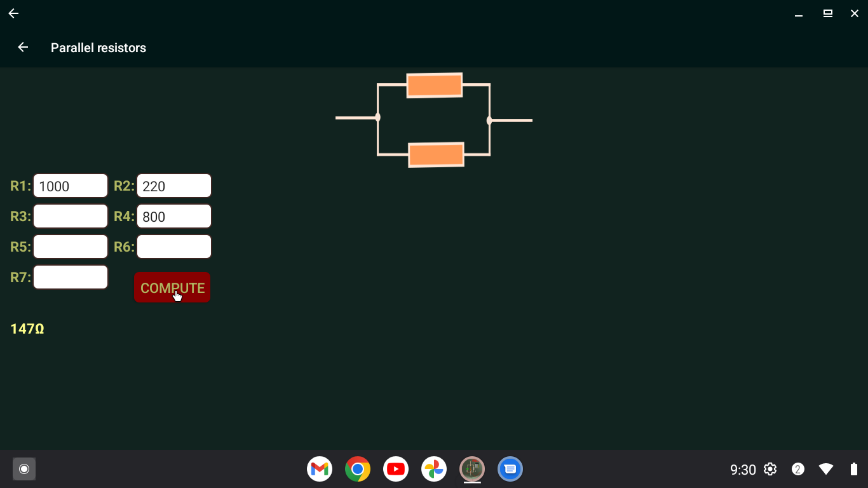Viewport: 868px width, 488px height.
Task: Click the COMPUTE button
Action: click(x=172, y=287)
